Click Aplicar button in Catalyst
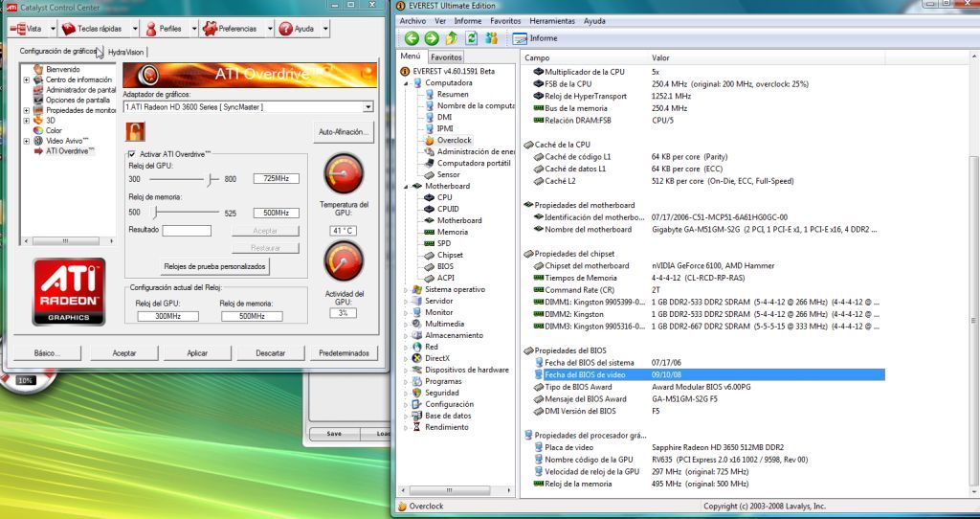Image resolution: width=980 pixels, height=519 pixels. 197,353
